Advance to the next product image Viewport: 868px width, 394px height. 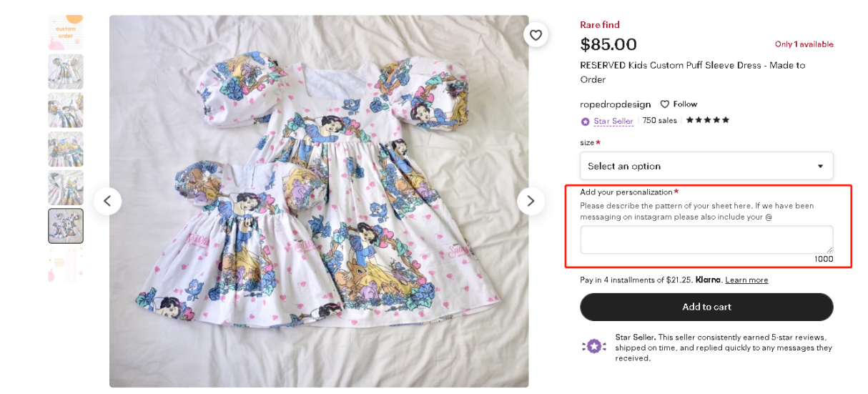point(531,201)
